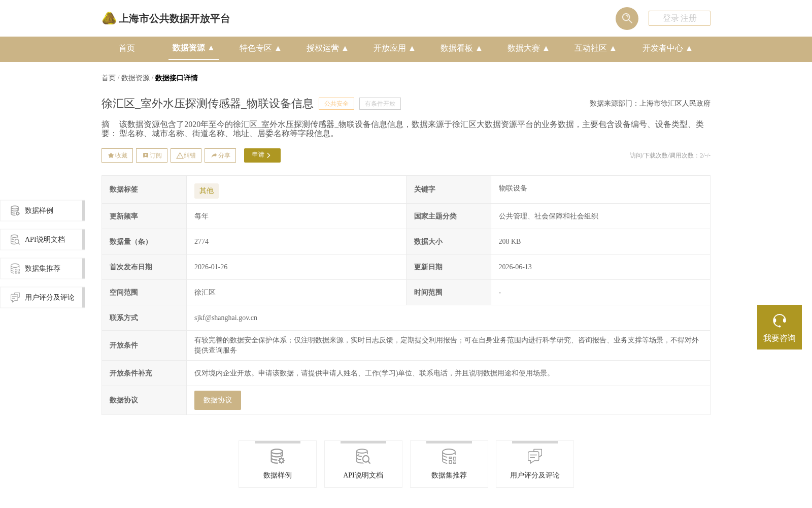Click the 208 KB data size value
The width and height of the screenshot is (812, 508).
point(510,242)
